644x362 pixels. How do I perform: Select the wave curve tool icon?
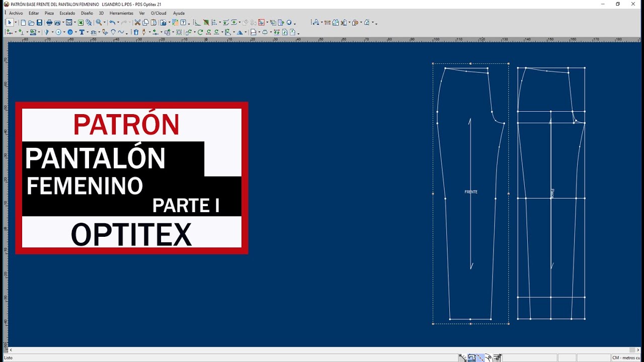[121, 32]
